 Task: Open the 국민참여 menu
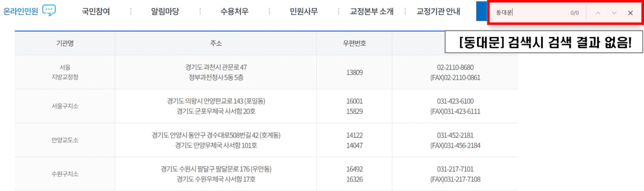[x=96, y=11]
